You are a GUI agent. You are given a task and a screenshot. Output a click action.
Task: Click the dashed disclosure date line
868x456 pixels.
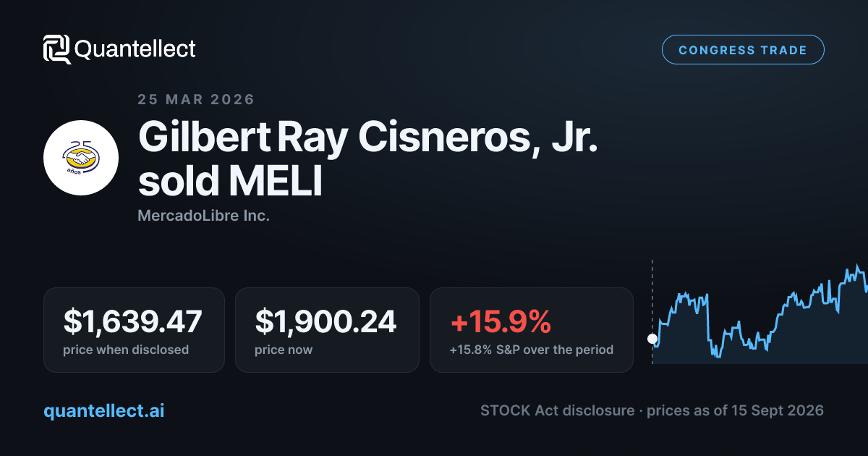click(652, 311)
